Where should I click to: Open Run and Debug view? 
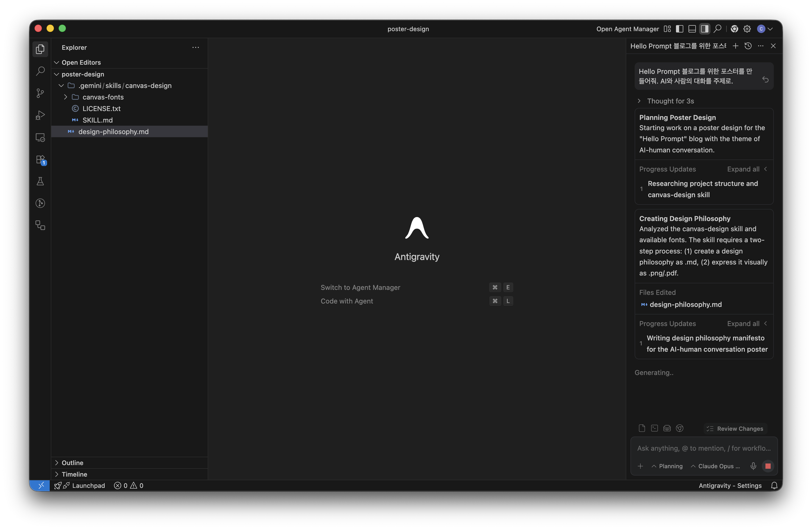(40, 115)
